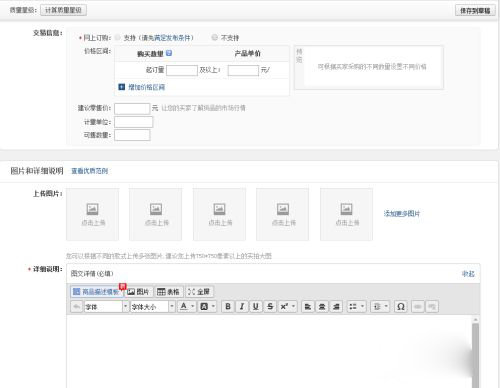
Task: Click the bulleted list icon
Action: pos(353,307)
